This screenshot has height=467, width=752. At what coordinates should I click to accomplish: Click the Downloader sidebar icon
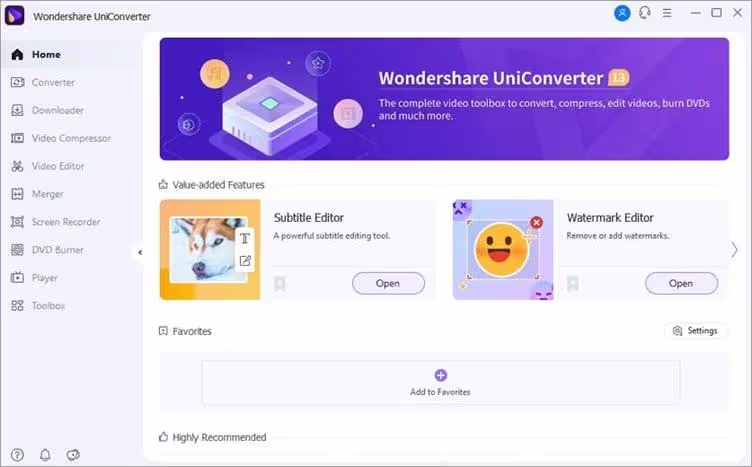pos(17,110)
